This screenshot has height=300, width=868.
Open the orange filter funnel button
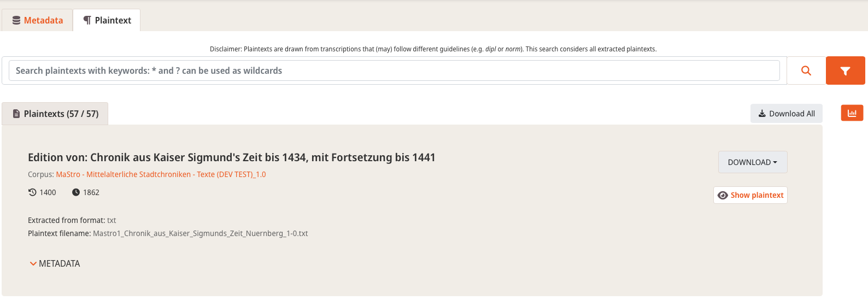(x=845, y=70)
